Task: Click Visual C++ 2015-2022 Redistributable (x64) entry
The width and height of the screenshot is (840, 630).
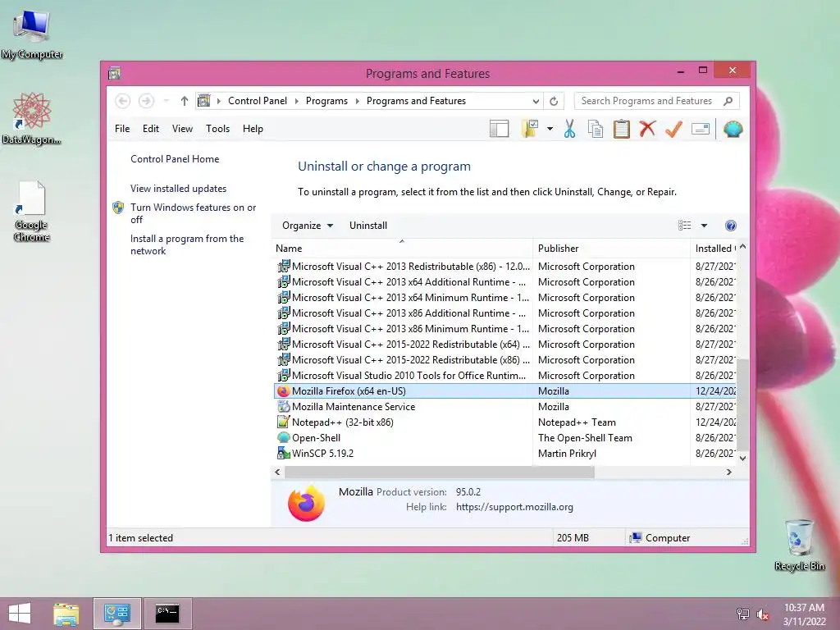Action: coord(504,345)
